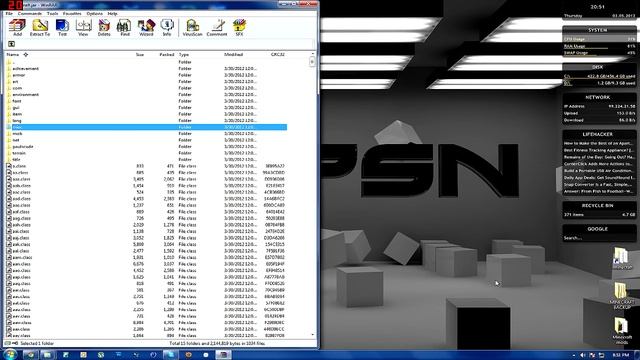Image resolution: width=640 pixels, height=360 pixels.
Task: Select the paulscode folder
Action: [x=146, y=147]
